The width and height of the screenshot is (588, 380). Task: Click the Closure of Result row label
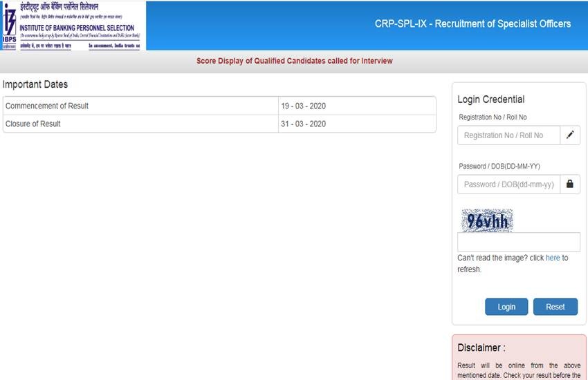click(x=33, y=124)
